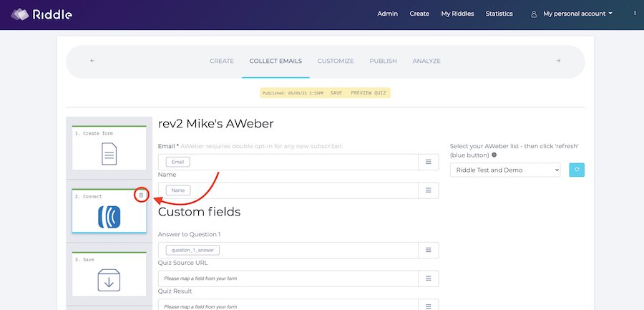Viewport: 644px width, 310px height.
Task: Click the Answer to Question 1 mapping field
Action: (x=288, y=250)
